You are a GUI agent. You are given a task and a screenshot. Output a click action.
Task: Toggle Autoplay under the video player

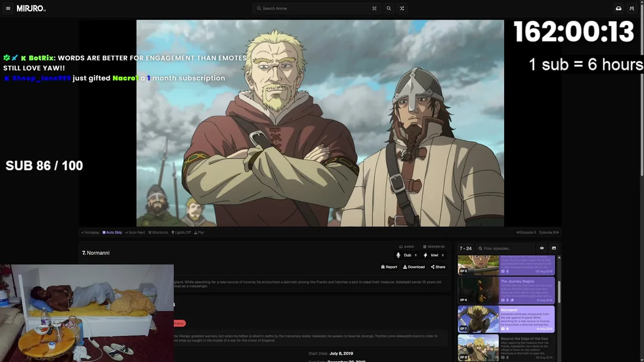click(x=90, y=232)
